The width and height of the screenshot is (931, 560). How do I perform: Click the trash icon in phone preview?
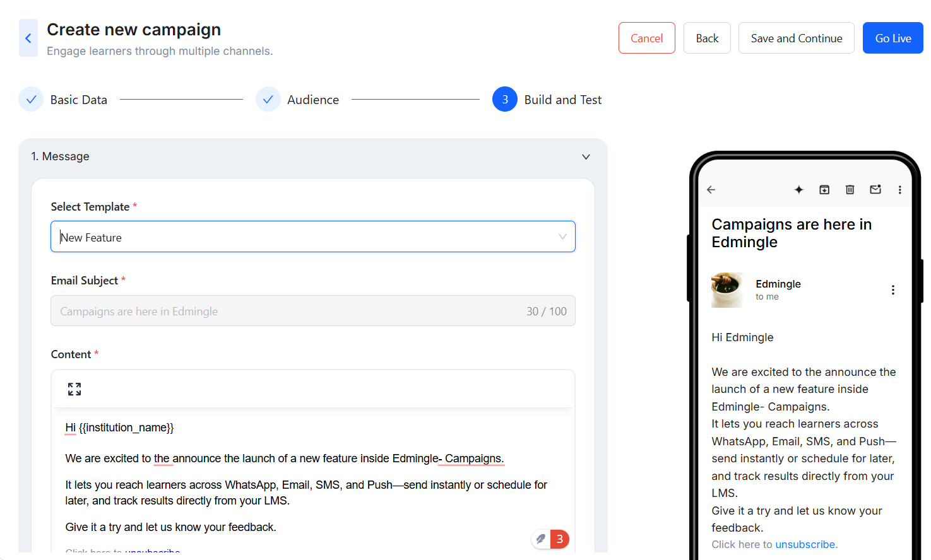850,190
